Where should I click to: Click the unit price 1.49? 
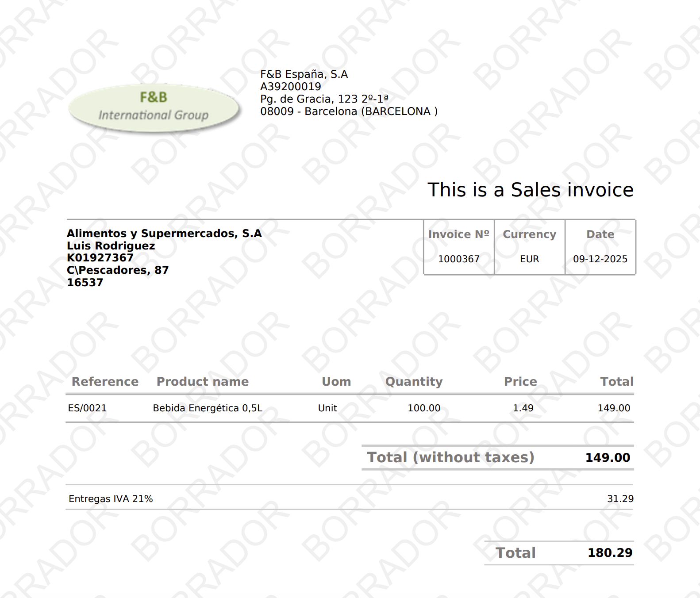point(523,408)
